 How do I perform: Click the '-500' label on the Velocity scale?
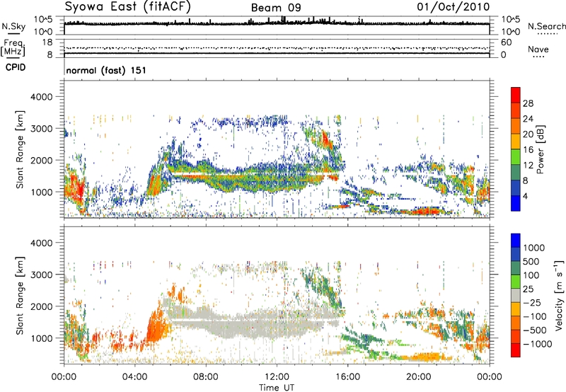535,330
